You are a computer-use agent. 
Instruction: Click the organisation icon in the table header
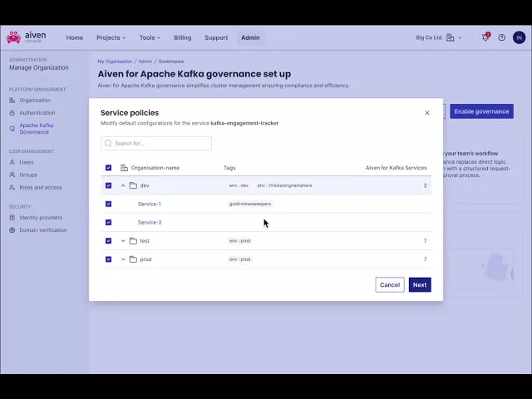[124, 168]
